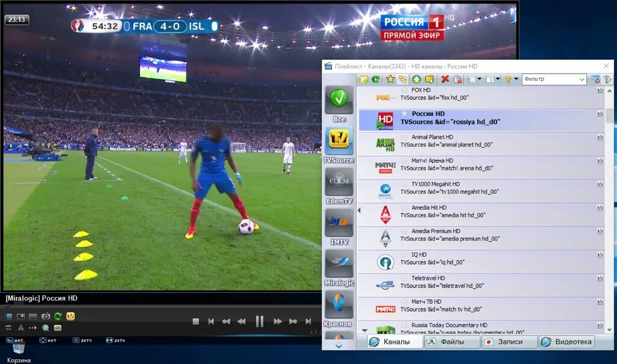
Task: Select the IQ HD channel
Action: (481, 262)
